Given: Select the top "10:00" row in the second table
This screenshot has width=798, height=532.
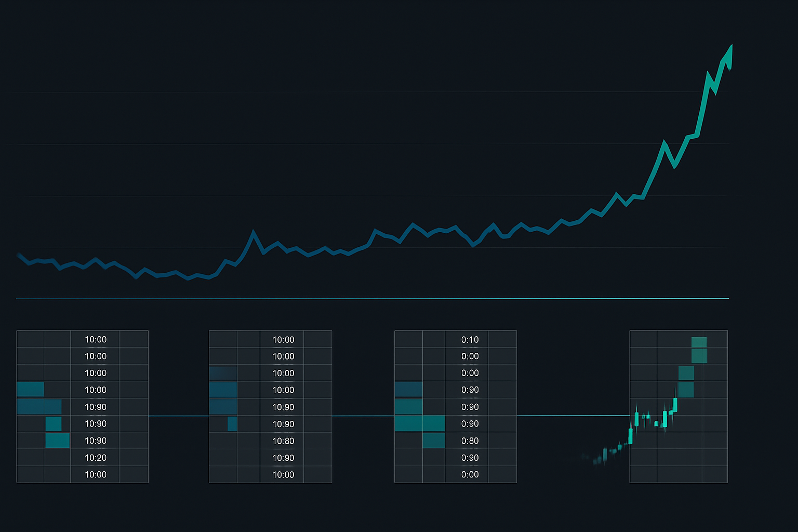Looking at the screenshot, I should tap(283, 340).
